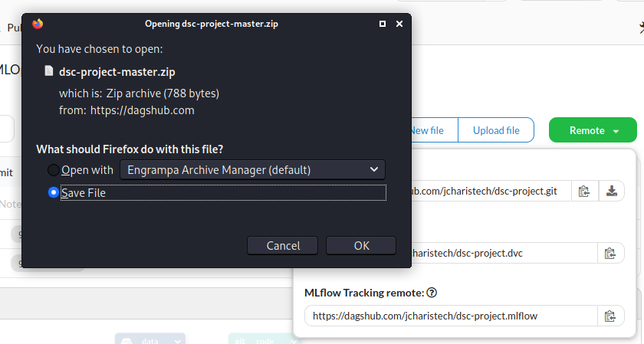The image size is (644, 344).
Task: Maximize the Opening dsc-project-master.zip dialog
Action: point(383,24)
